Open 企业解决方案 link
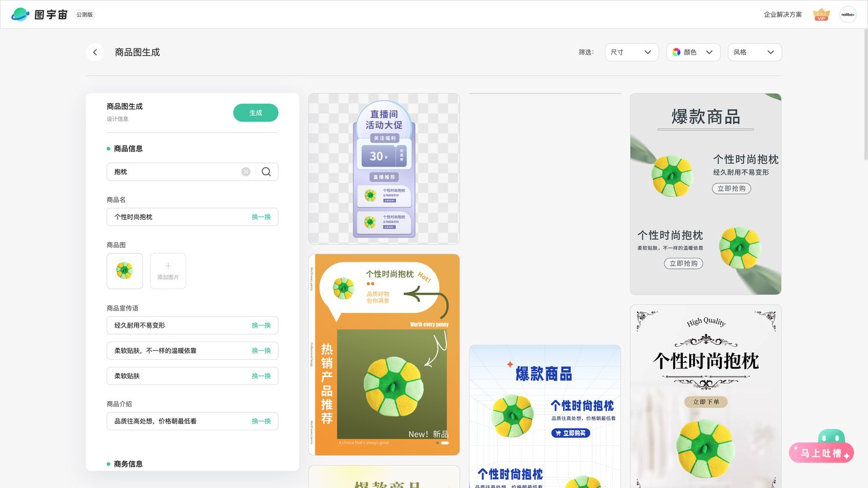The image size is (868, 488). 783,14
